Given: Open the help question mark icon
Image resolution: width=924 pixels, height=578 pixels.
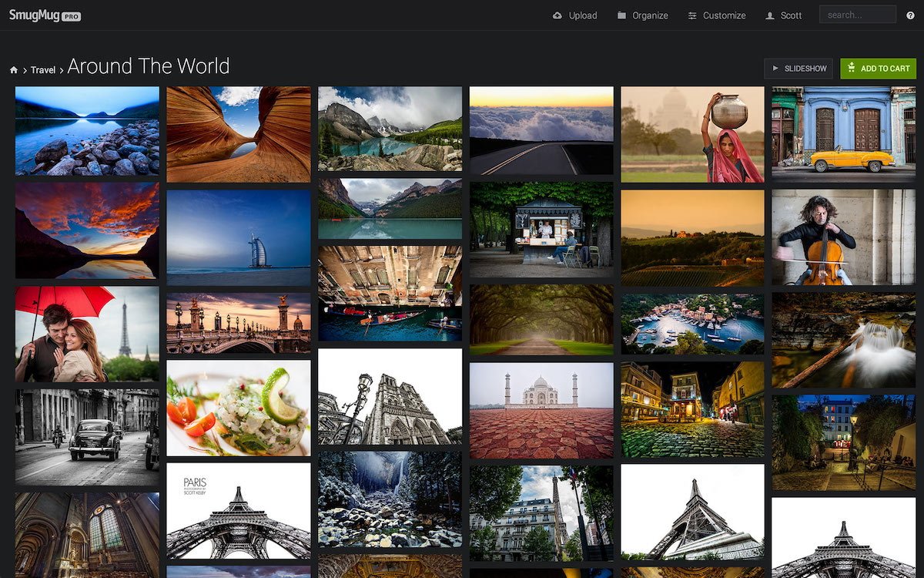Looking at the screenshot, I should tap(910, 15).
